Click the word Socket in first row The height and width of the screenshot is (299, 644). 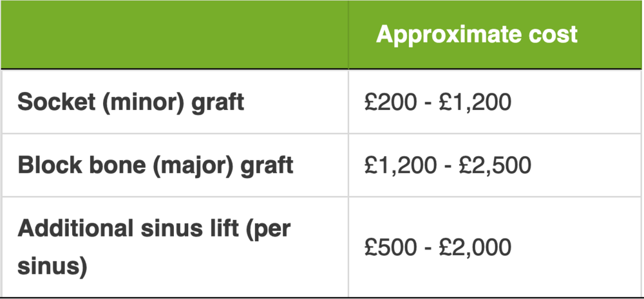coord(56,102)
